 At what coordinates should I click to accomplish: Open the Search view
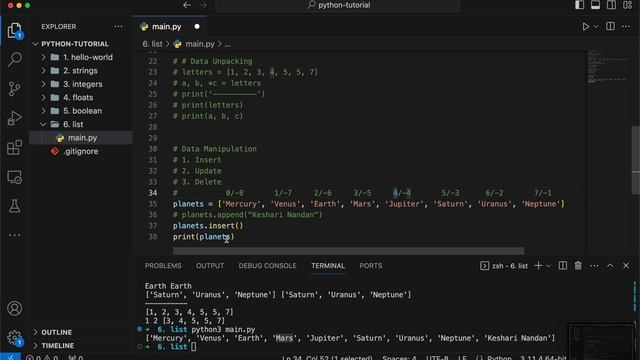[15, 59]
